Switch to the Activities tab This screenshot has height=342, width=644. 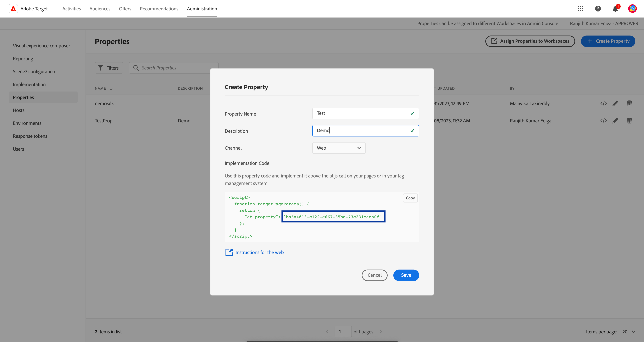[72, 9]
